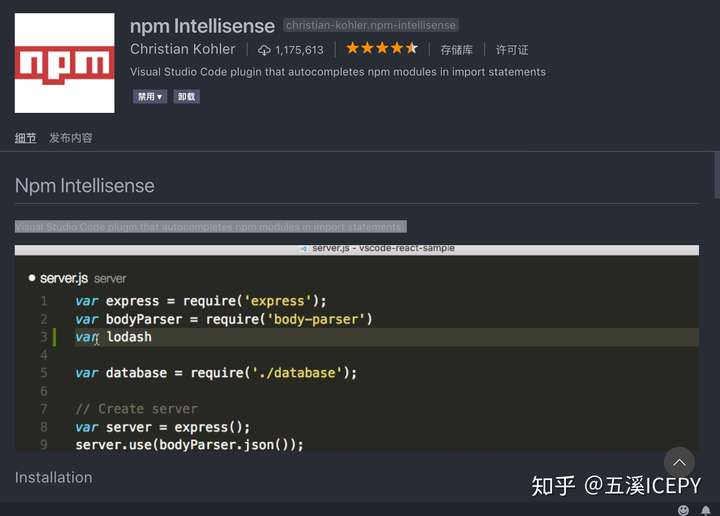
Task: Click the notification bell icon in status bar
Action: tap(706, 510)
